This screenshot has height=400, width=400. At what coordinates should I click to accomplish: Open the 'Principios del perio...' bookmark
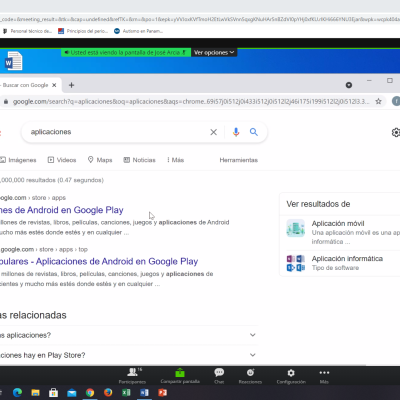click(83, 31)
